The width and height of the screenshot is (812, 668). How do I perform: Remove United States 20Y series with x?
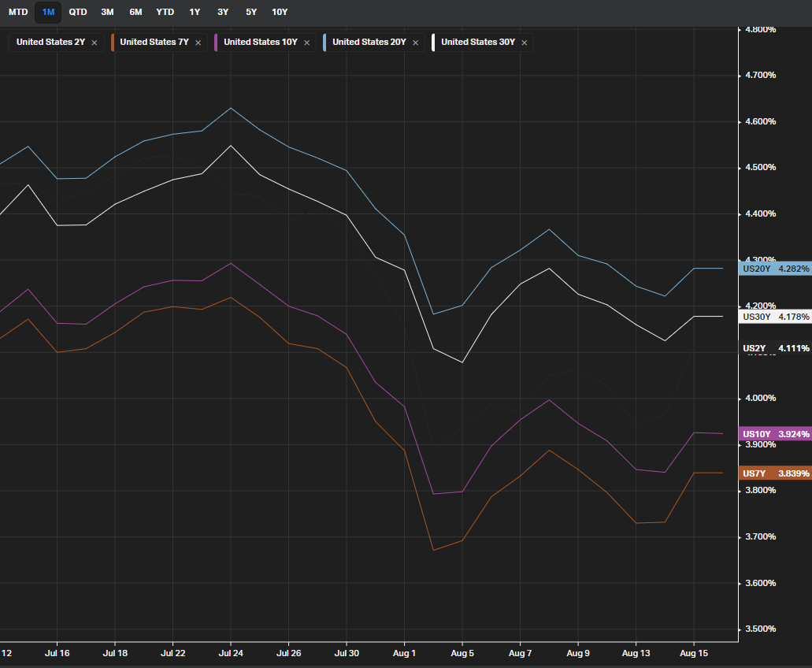click(416, 43)
